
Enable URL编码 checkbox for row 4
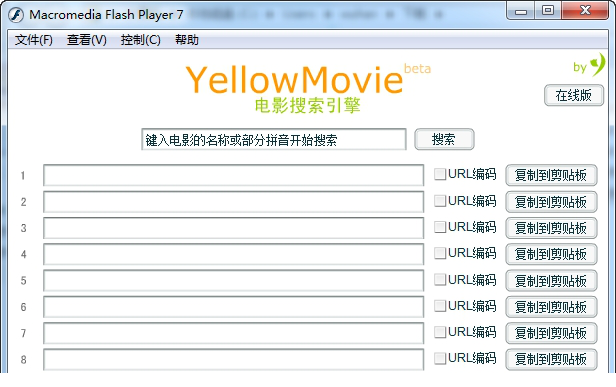coord(440,253)
